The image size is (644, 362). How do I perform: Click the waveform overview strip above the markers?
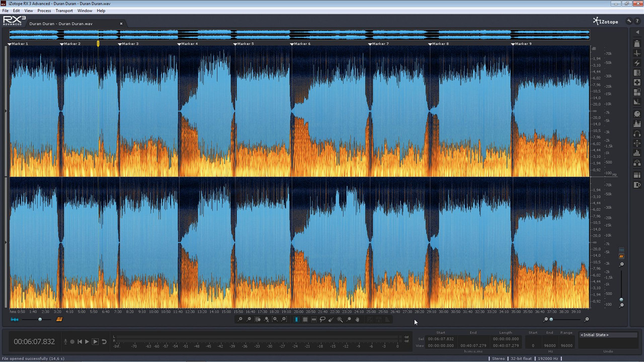299,35
